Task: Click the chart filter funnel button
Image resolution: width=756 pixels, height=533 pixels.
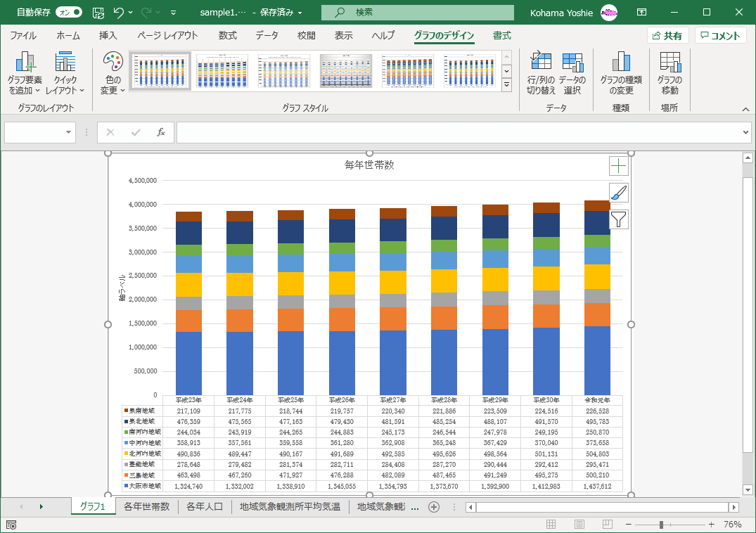Action: (618, 219)
